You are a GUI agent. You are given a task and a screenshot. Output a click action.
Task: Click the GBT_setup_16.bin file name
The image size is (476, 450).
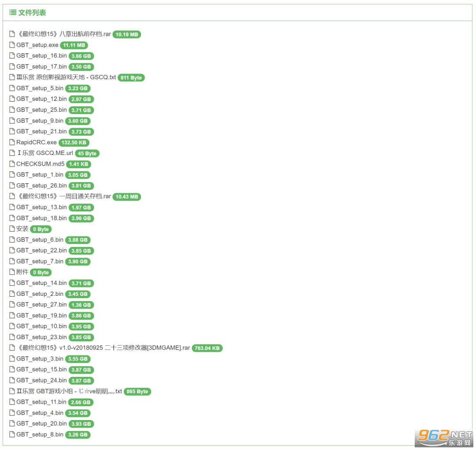click(x=41, y=56)
